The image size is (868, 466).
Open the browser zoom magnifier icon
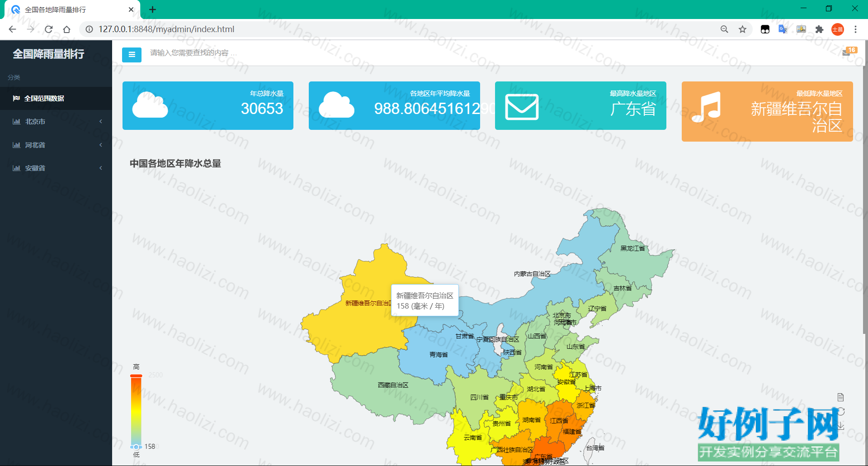click(x=724, y=29)
